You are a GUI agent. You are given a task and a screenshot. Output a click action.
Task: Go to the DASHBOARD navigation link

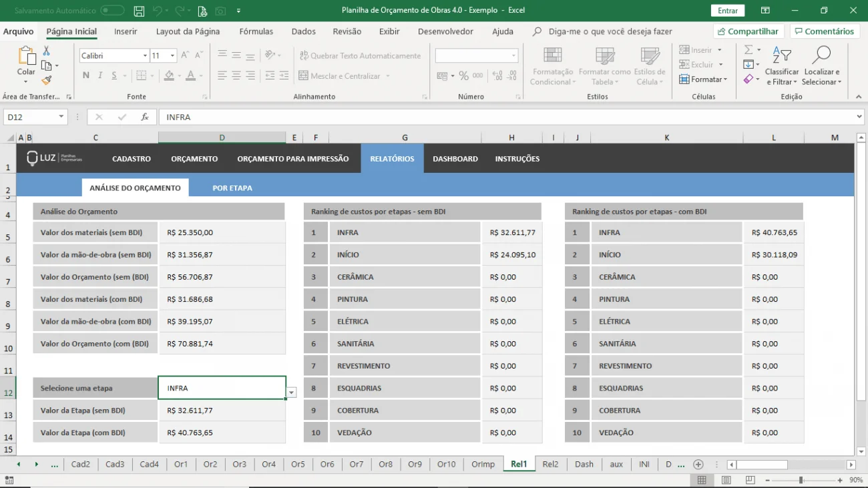(x=455, y=159)
